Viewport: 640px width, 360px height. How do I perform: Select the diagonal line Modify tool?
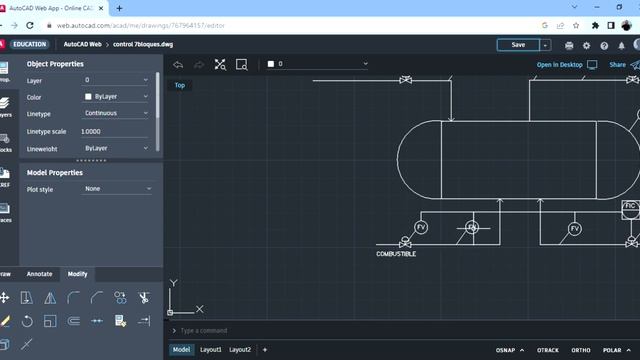[27, 344]
